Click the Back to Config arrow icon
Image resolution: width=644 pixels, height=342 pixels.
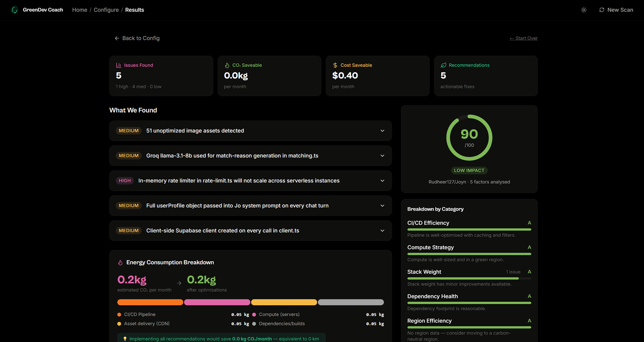[x=117, y=38]
